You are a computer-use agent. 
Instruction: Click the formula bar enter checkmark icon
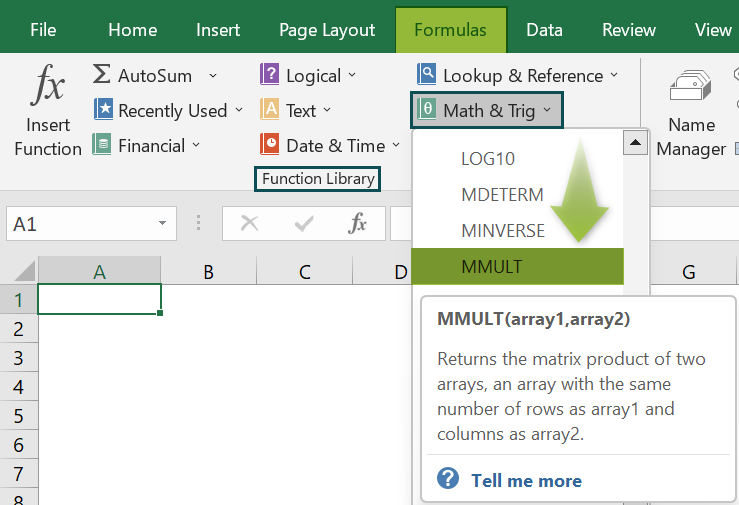pos(304,223)
